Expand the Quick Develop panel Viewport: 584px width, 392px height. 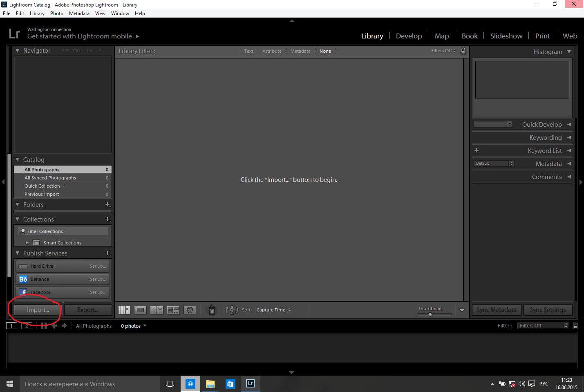coord(569,124)
